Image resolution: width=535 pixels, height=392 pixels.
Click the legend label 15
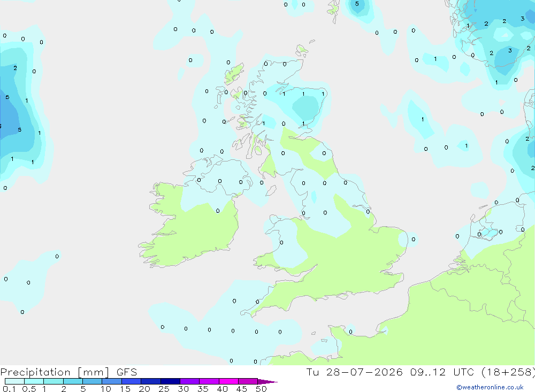pyautogui.click(x=125, y=389)
